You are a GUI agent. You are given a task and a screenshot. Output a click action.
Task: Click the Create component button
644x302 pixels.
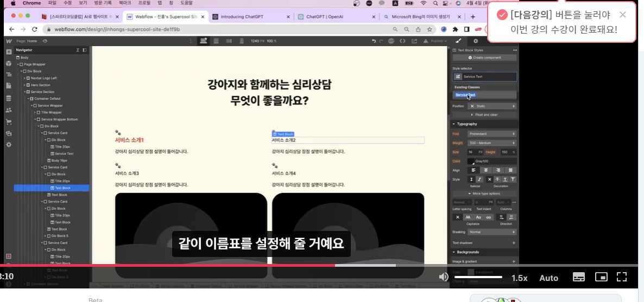(x=485, y=58)
